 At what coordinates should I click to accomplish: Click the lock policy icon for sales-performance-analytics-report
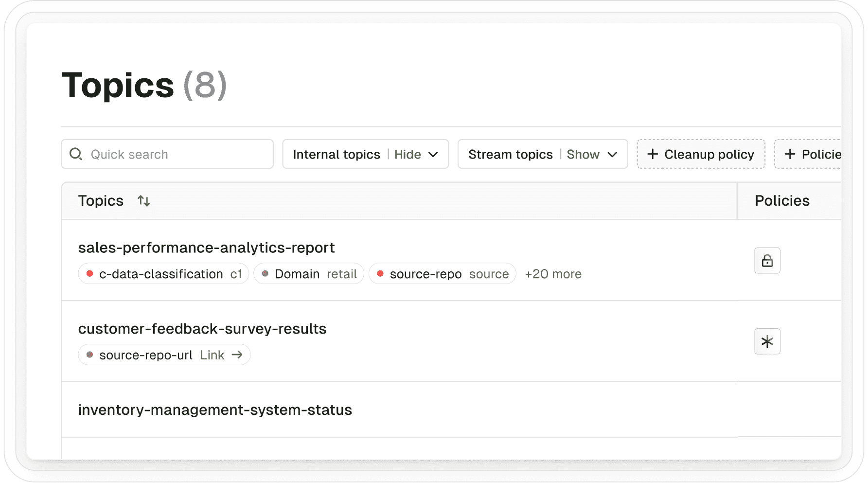pos(767,261)
